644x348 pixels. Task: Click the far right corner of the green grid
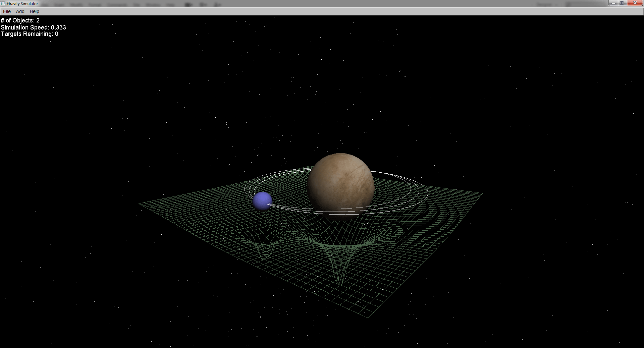[x=482, y=193]
